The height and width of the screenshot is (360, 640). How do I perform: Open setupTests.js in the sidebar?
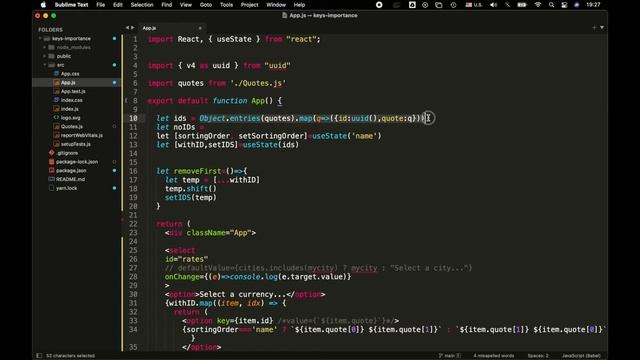pos(76,144)
